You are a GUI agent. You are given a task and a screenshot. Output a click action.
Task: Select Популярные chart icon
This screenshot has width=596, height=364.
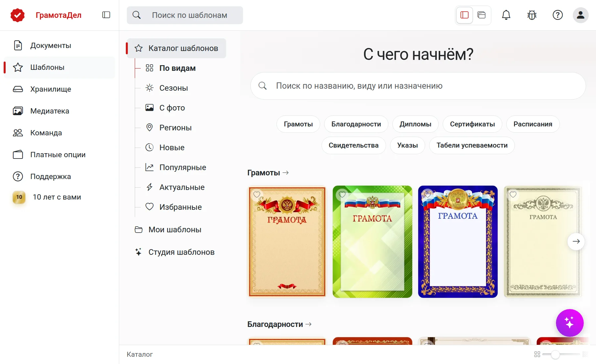click(x=150, y=167)
